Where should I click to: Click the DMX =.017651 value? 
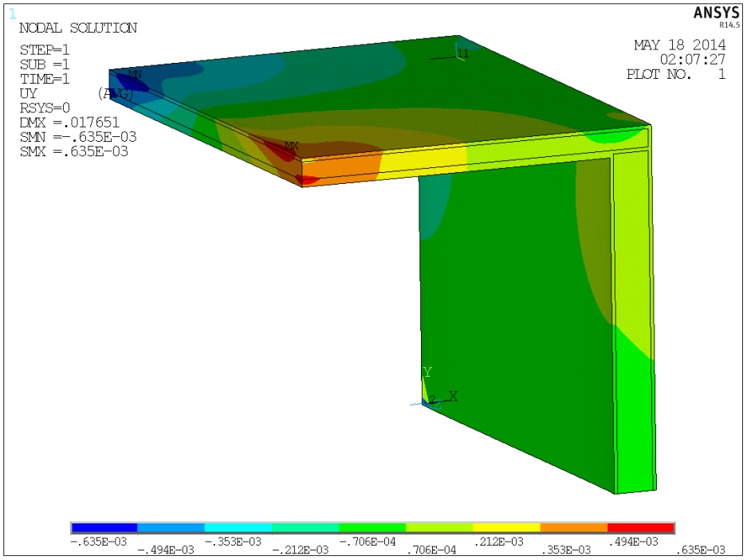click(69, 123)
